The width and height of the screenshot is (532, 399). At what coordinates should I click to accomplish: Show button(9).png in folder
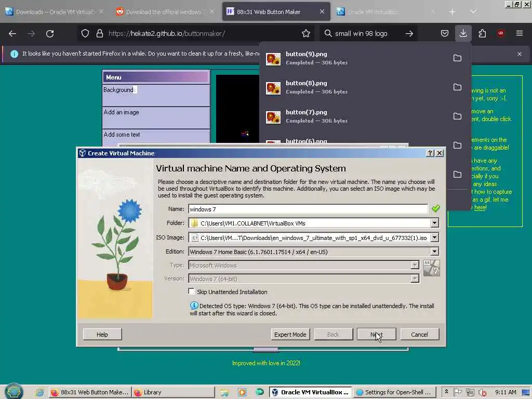point(457,58)
